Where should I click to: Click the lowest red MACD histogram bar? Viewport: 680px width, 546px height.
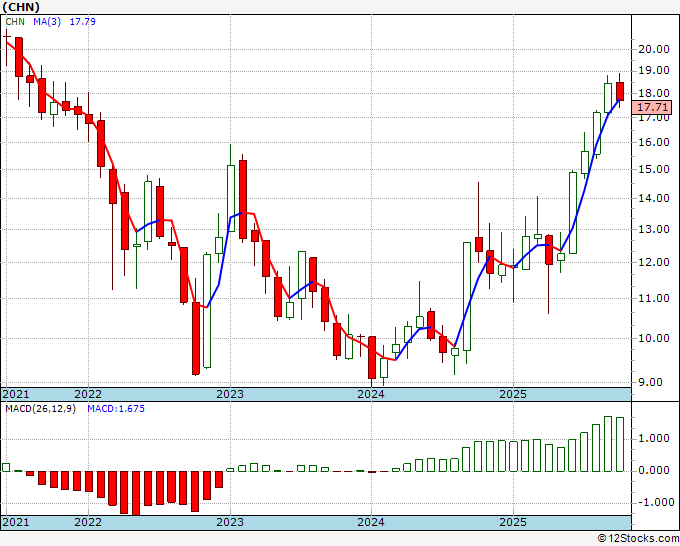[x=136, y=494]
